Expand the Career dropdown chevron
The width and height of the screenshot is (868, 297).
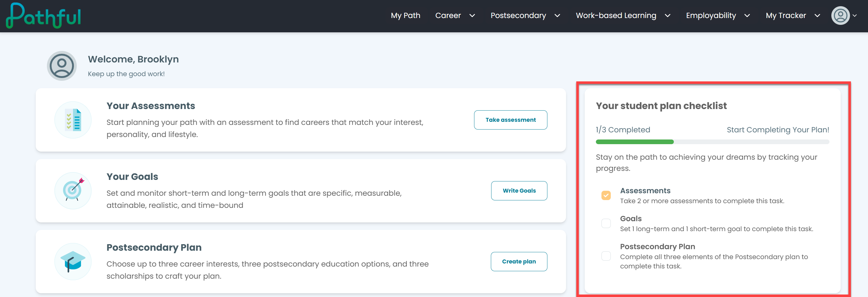472,16
